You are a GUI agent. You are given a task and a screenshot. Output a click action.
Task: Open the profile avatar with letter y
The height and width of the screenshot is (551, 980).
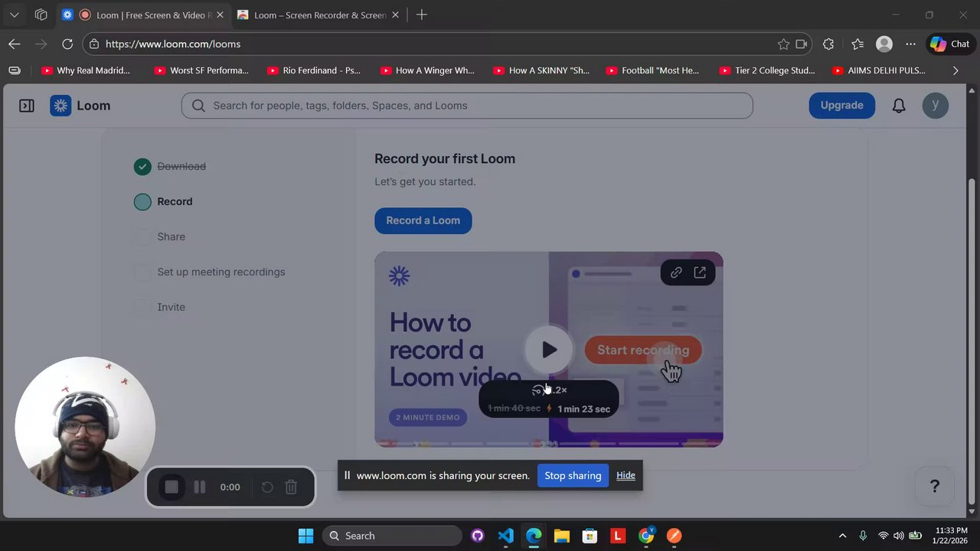pos(935,105)
